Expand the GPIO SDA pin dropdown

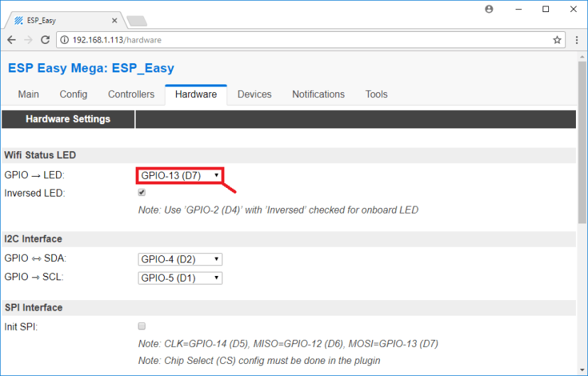[180, 260]
